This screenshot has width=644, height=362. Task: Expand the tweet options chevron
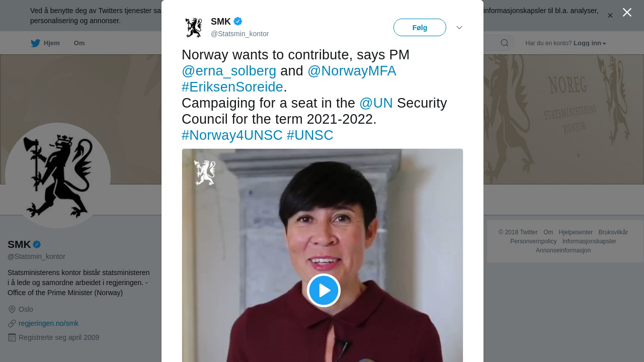tap(459, 28)
